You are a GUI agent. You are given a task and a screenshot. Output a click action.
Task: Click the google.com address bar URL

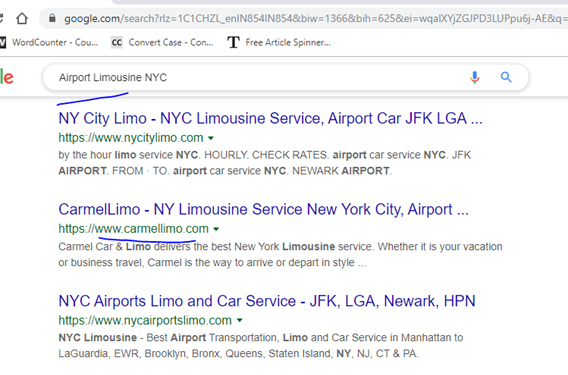coord(315,18)
